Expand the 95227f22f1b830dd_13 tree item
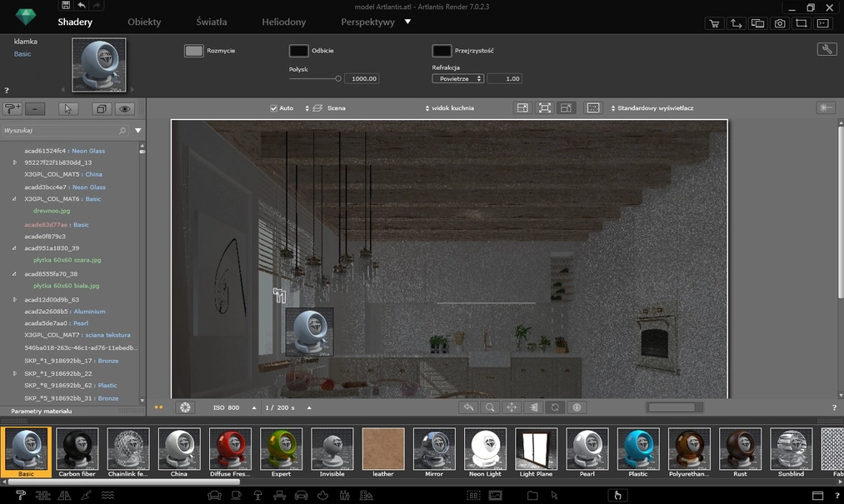 [x=15, y=162]
